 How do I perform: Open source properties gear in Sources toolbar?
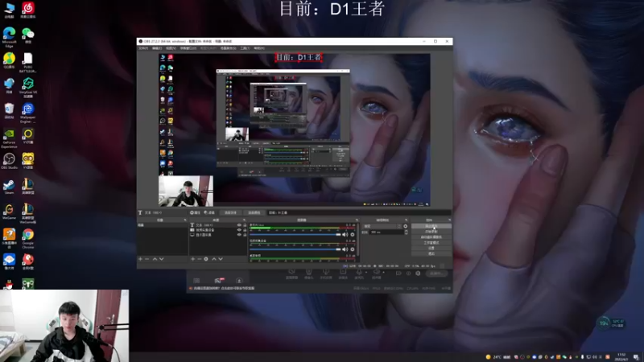206,259
